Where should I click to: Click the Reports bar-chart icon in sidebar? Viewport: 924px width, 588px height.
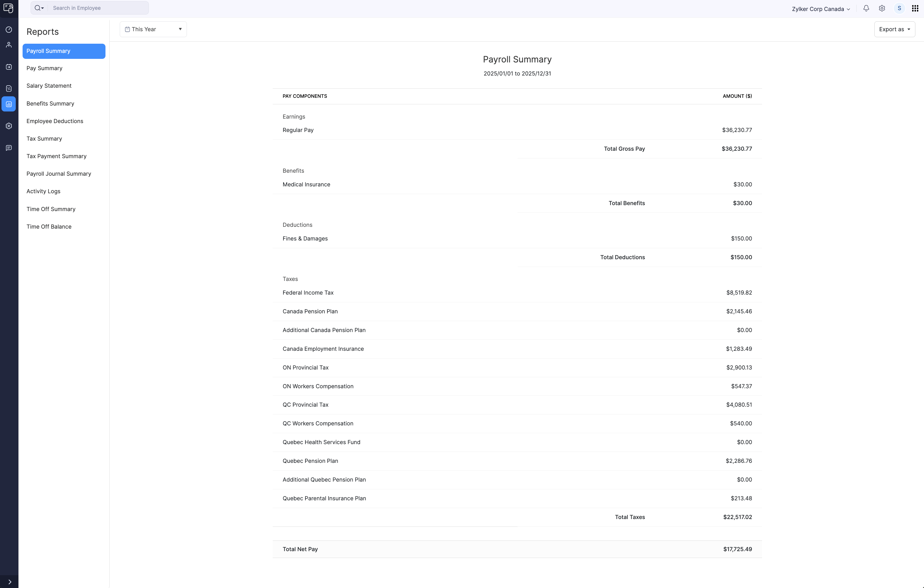[x=9, y=104]
